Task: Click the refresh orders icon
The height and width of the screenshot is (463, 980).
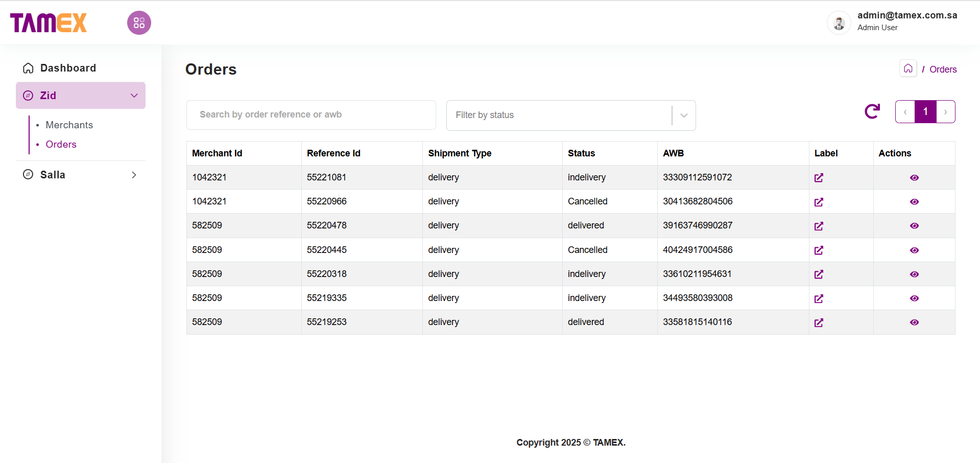Action: click(x=872, y=111)
